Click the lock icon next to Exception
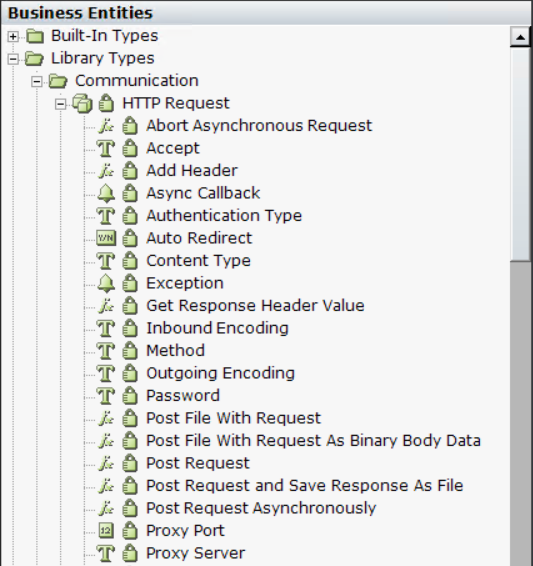 click(130, 283)
